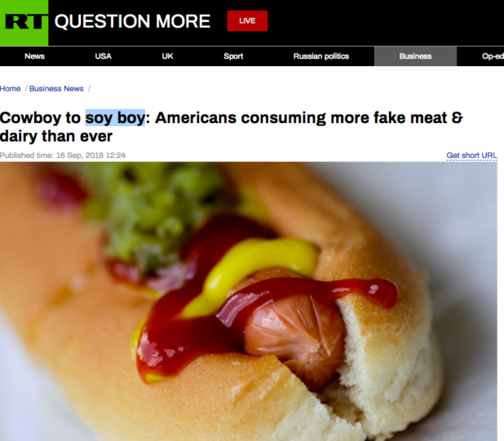
Task: Click the green RT logo
Action: tap(24, 23)
